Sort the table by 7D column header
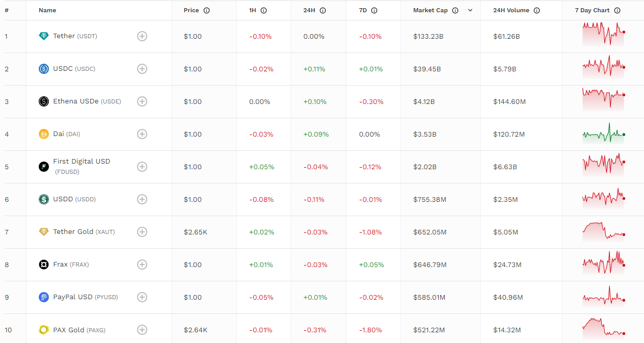644x343 pixels. [x=363, y=11]
